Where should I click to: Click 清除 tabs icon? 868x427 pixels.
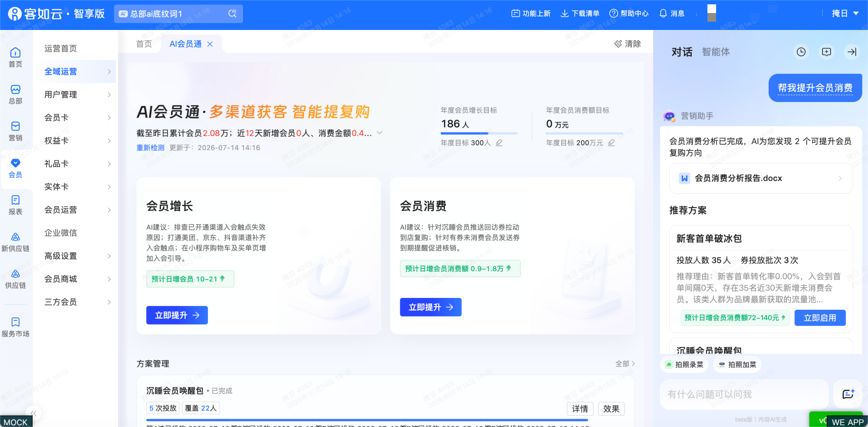(628, 44)
